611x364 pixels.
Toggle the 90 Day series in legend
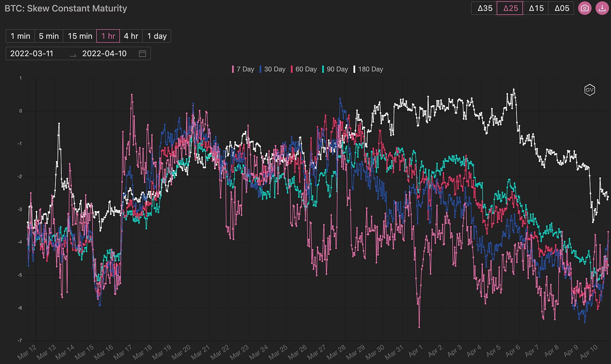[335, 69]
